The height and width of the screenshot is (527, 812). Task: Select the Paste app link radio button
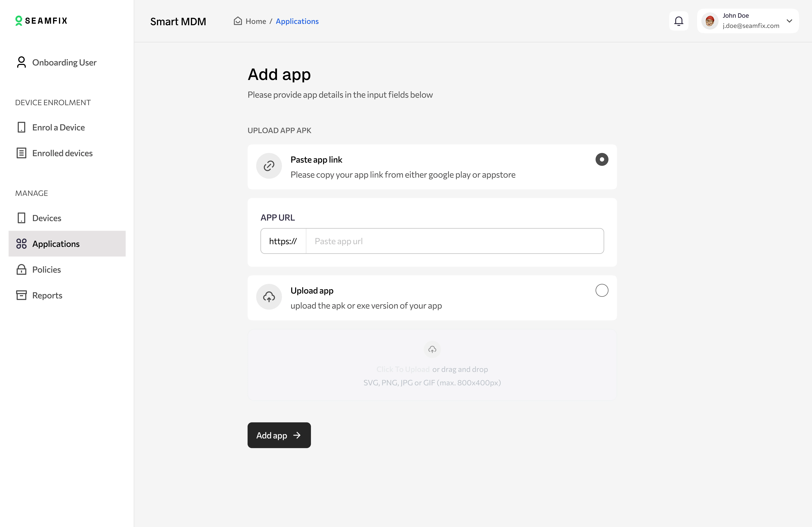click(x=601, y=160)
